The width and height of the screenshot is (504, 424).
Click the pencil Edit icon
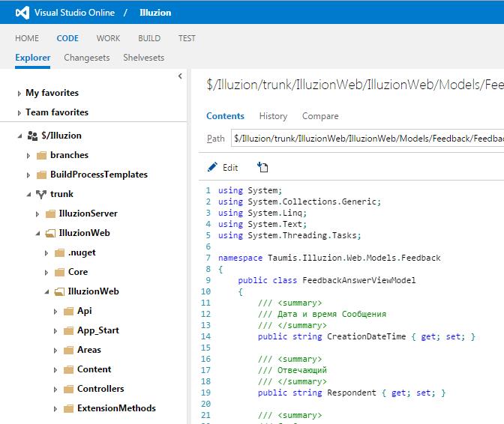(x=212, y=167)
